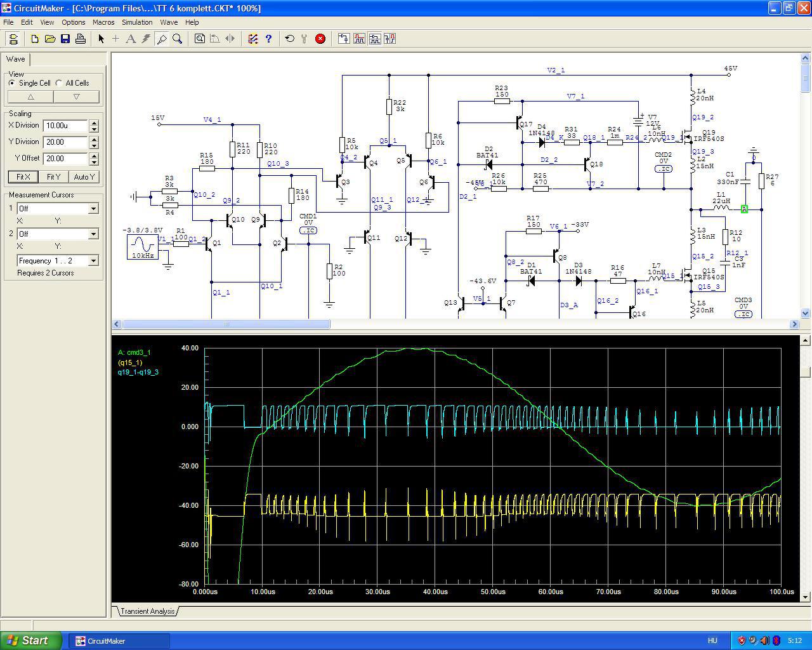This screenshot has width=812, height=650.
Task: Switch to the Transient Analysis tab
Action: pyautogui.click(x=147, y=611)
